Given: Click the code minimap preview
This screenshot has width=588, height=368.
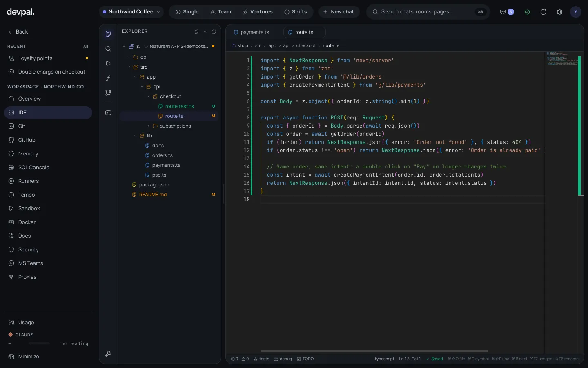Looking at the screenshot, I should [x=562, y=58].
